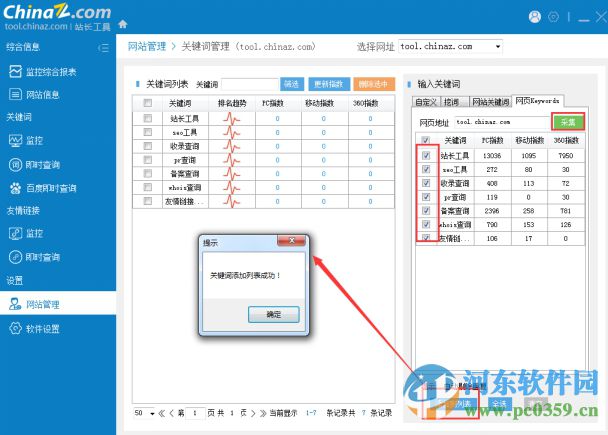
Task: Check seo工具 row in keyword list
Action: tap(147, 132)
